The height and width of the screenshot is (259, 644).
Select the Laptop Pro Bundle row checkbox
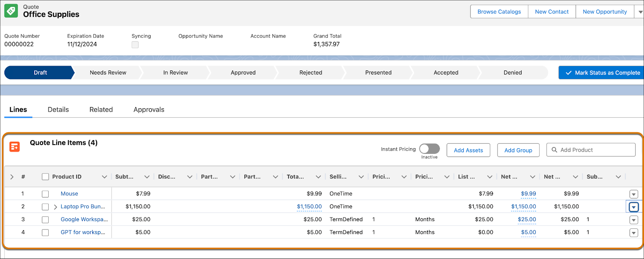click(x=45, y=207)
